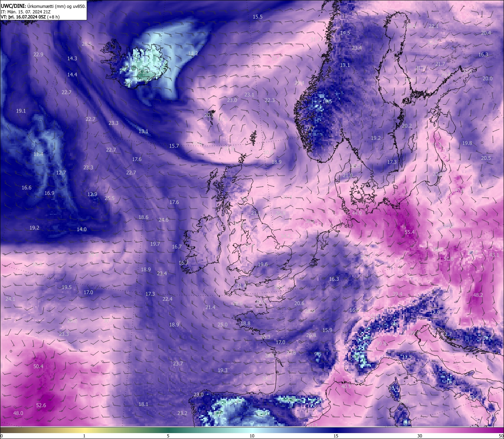
Task: Click the 22.9 value label
Action: pos(38,54)
